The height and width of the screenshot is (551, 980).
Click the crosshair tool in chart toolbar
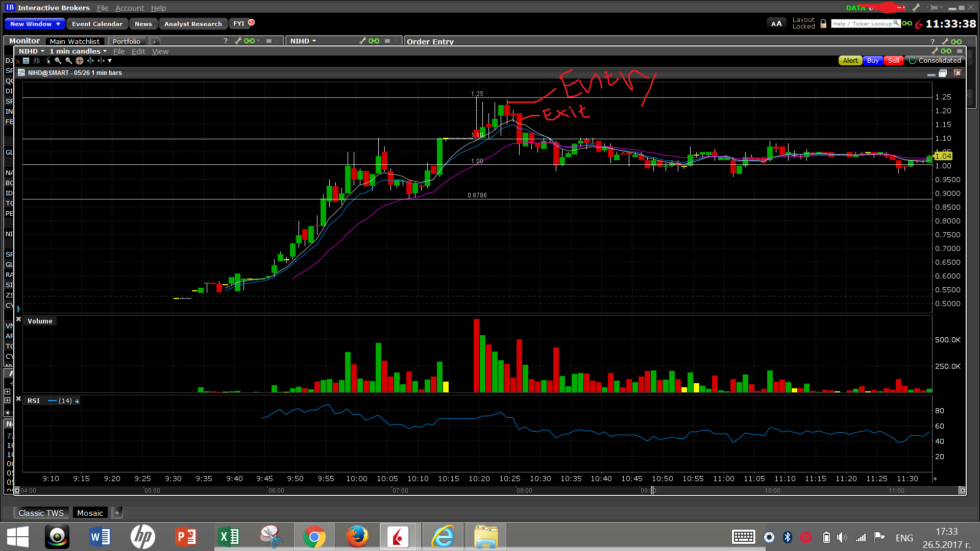coord(79,61)
